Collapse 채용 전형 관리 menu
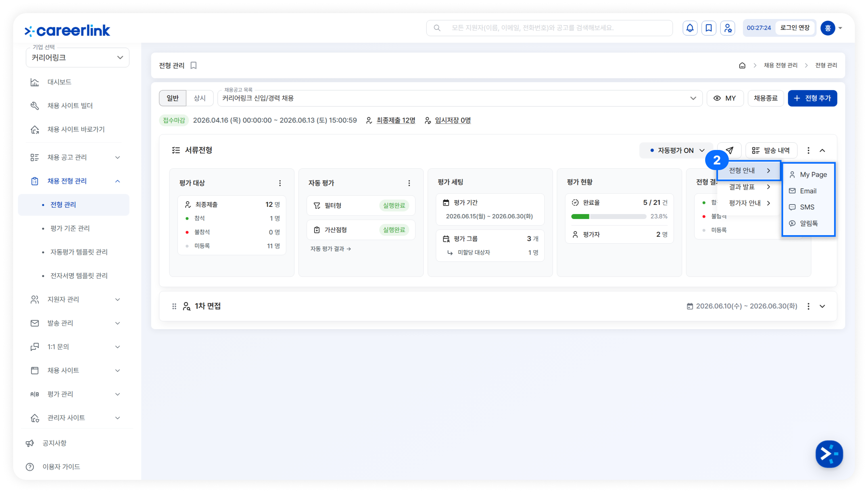Viewport: 868px width, 493px height. [x=74, y=181]
